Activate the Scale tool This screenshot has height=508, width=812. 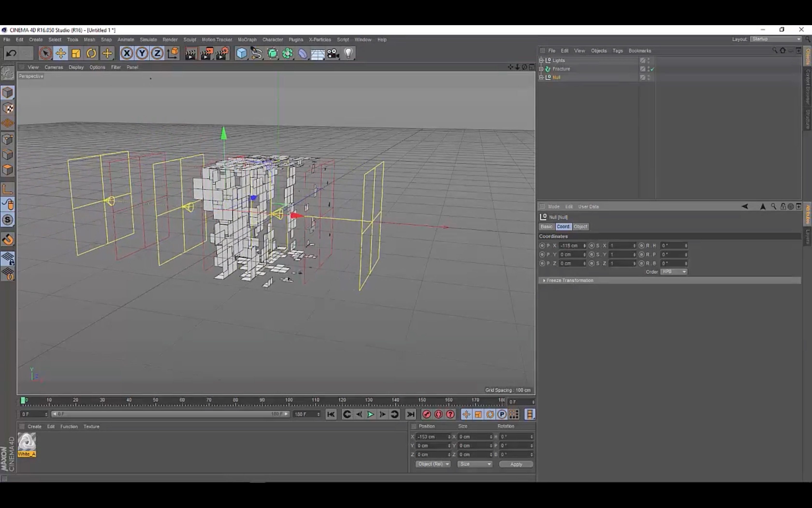[x=76, y=53]
